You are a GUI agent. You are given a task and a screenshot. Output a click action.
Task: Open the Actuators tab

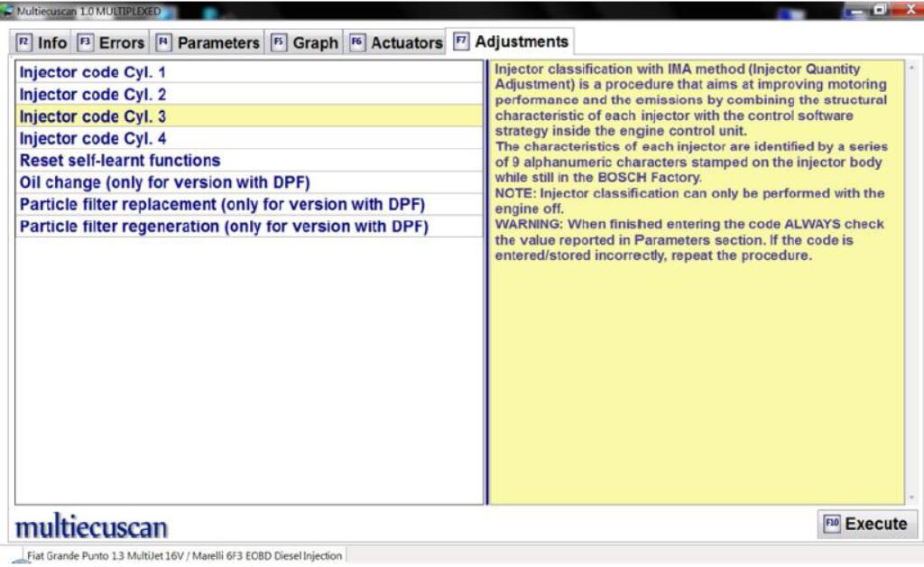pos(395,42)
